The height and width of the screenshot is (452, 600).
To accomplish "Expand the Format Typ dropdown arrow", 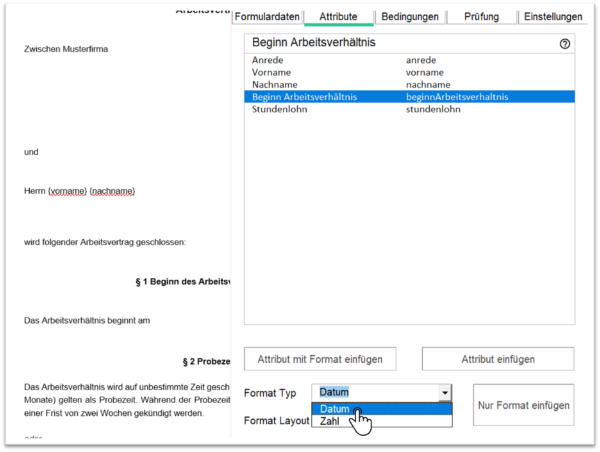I will (x=445, y=393).
